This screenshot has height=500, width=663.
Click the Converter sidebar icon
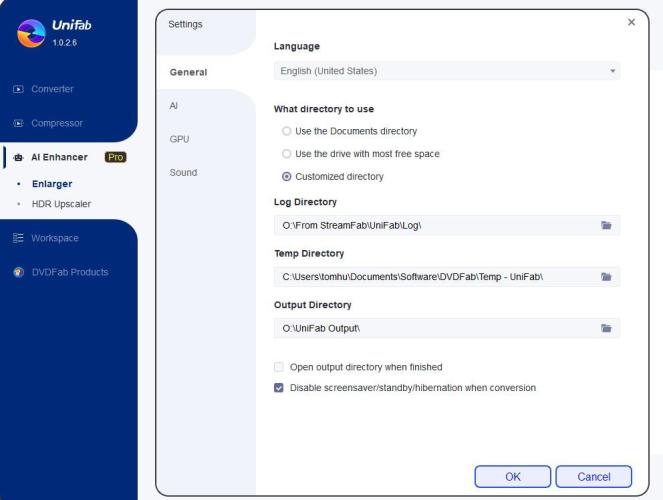18,89
